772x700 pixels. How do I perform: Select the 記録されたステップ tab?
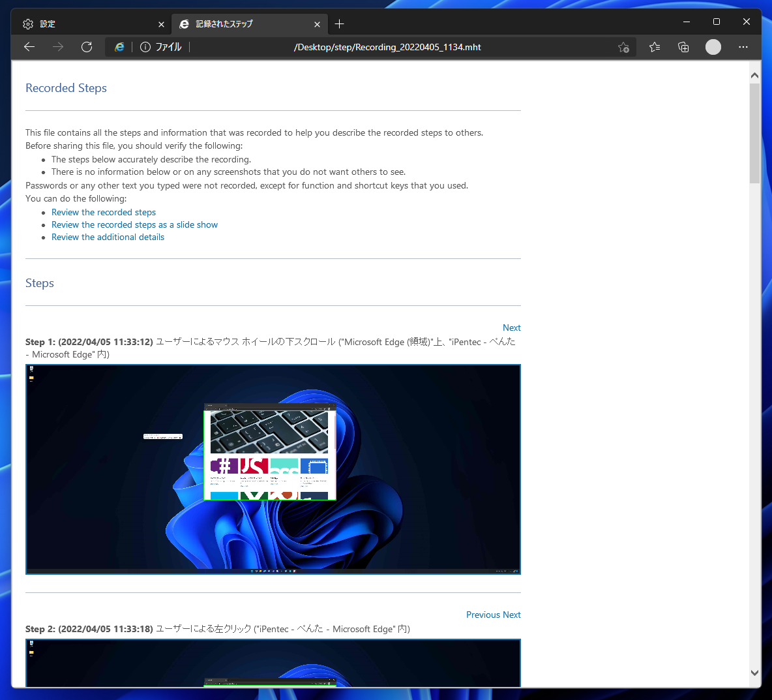click(x=250, y=24)
